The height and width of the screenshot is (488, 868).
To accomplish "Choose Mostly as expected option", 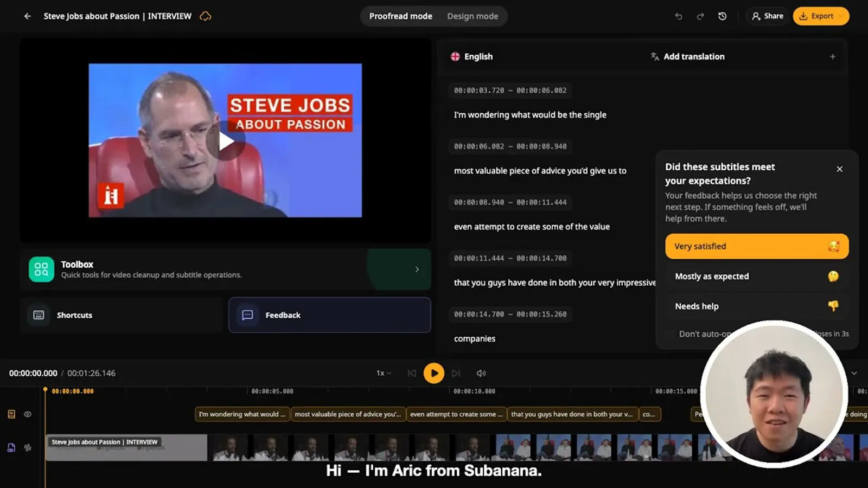I will click(x=757, y=277).
